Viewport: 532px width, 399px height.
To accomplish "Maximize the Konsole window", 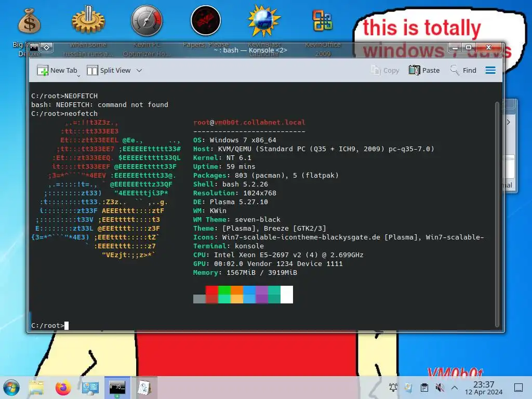I will pos(469,47).
